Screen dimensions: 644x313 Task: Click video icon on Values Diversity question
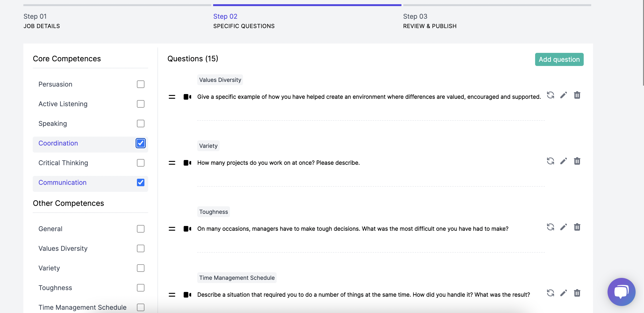coord(187,97)
